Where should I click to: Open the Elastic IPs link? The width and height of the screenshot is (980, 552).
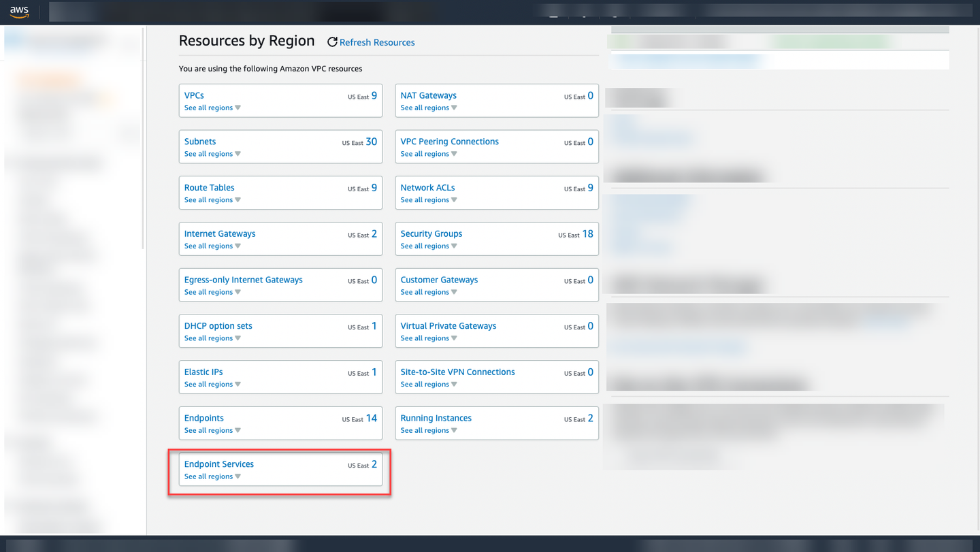click(203, 372)
